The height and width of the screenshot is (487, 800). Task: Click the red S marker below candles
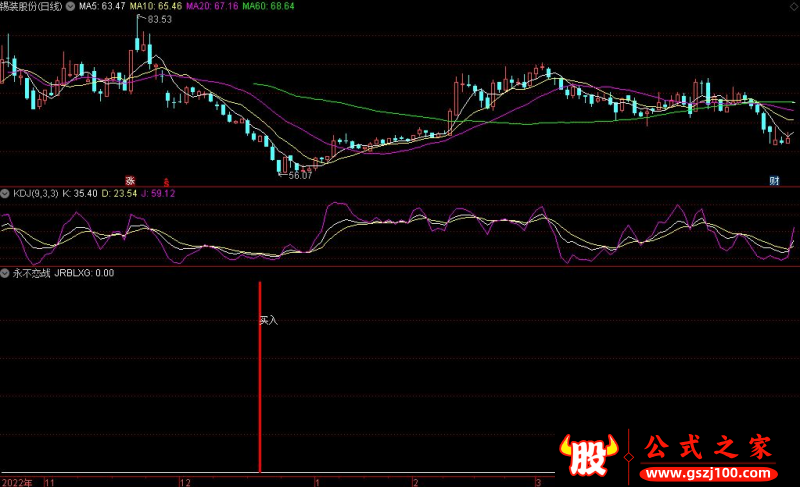167,181
